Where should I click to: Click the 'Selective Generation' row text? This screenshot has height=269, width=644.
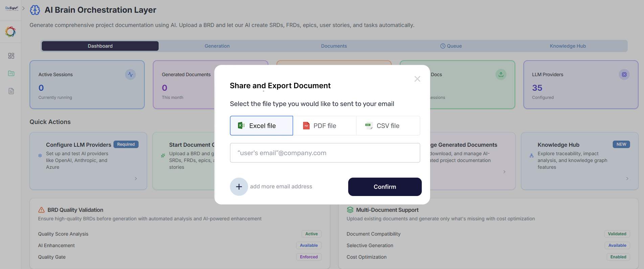pos(370,245)
